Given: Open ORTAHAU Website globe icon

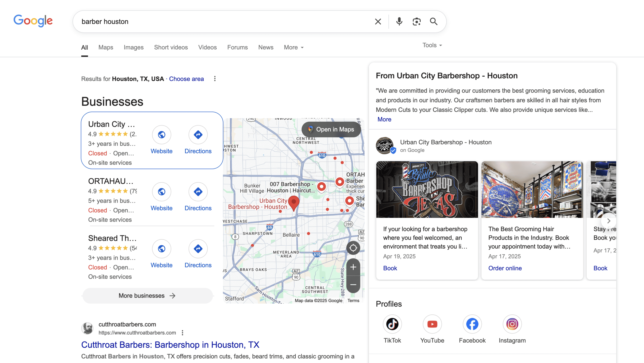Looking at the screenshot, I should point(162,192).
